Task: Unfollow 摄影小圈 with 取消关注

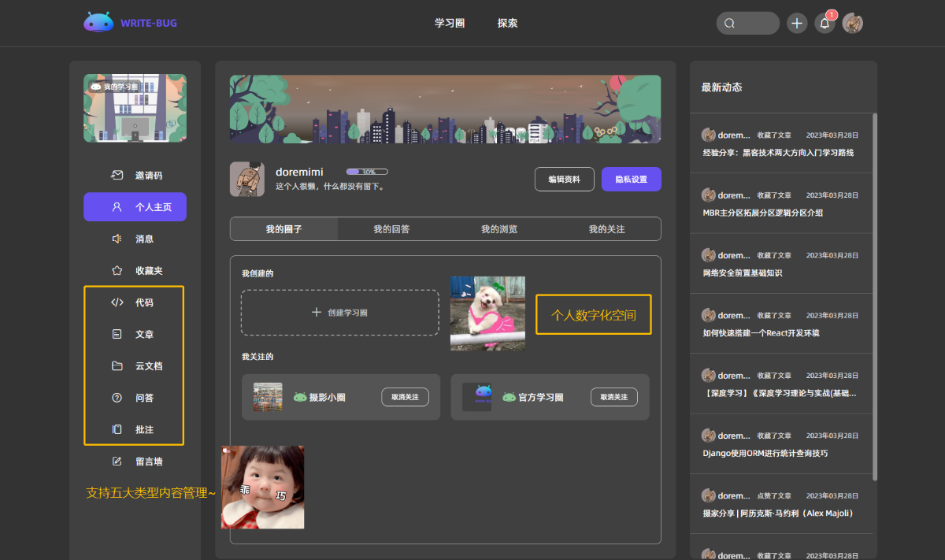Action: 405,397
